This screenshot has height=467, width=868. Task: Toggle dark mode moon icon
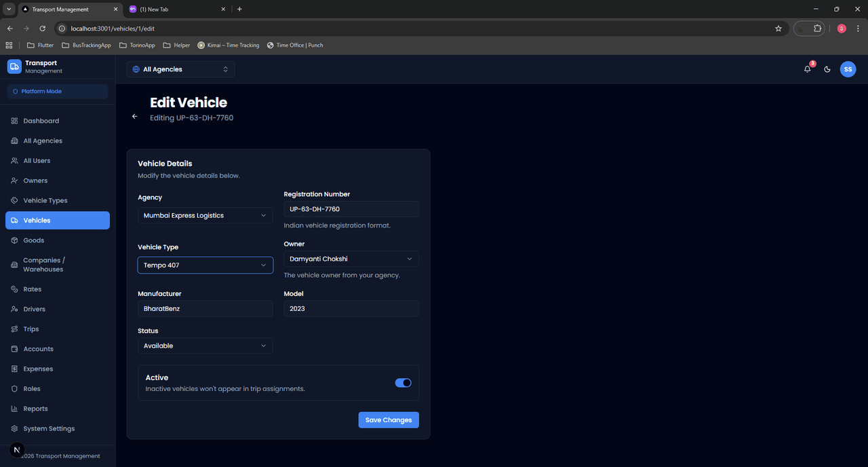[x=827, y=69]
